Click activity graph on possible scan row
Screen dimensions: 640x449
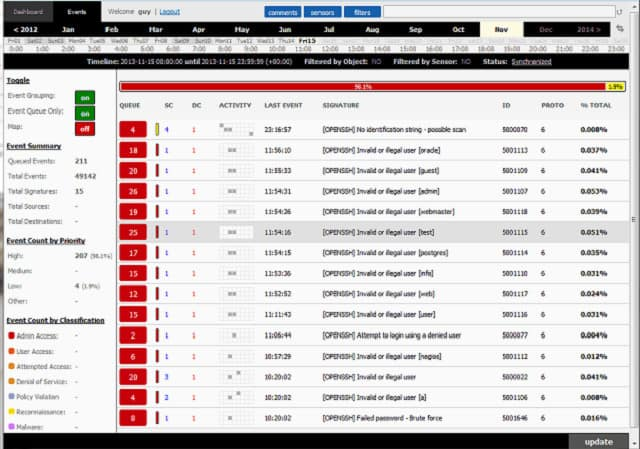click(236, 129)
